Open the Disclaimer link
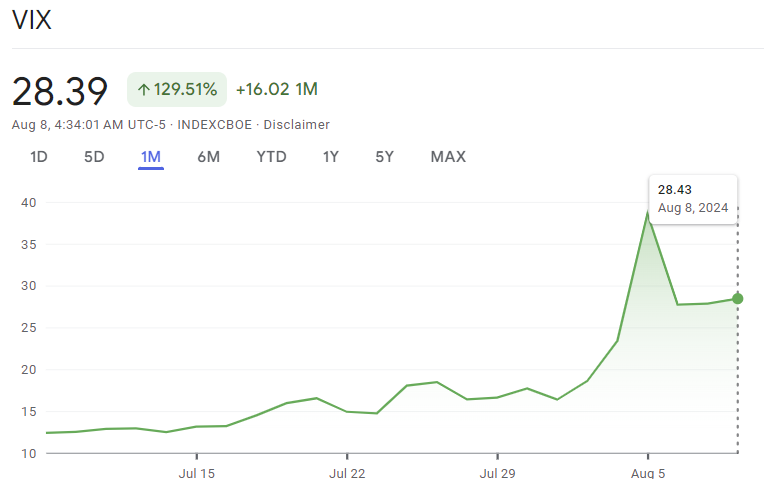Image resolution: width=764 pixels, height=479 pixels. [296, 125]
